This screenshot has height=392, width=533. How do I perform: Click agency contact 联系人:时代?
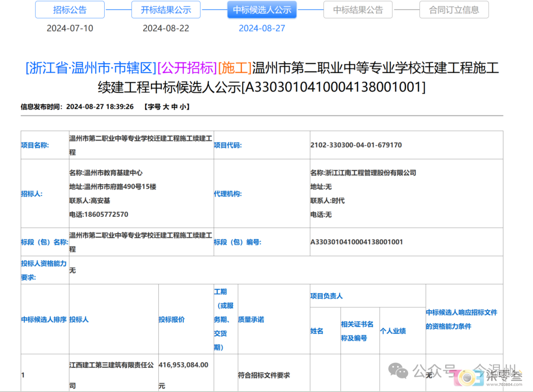click(327, 200)
